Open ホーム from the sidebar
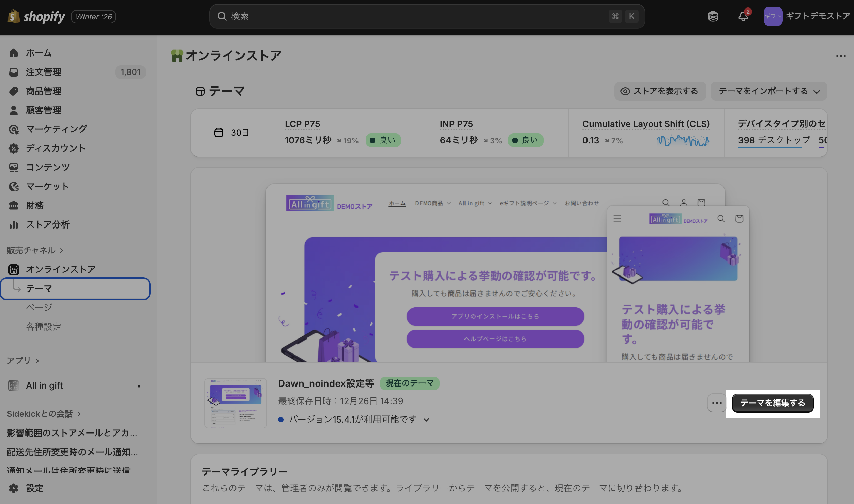 point(39,53)
